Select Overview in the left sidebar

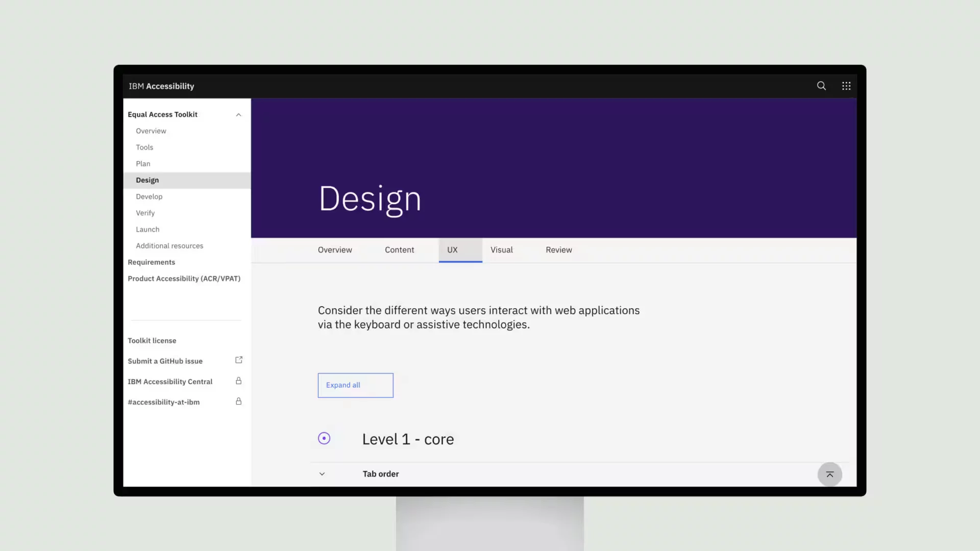point(151,131)
